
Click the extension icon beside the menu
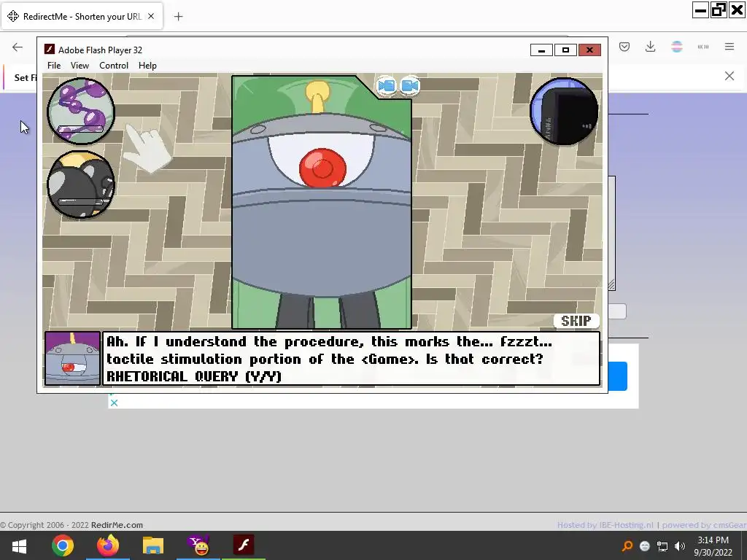703,47
